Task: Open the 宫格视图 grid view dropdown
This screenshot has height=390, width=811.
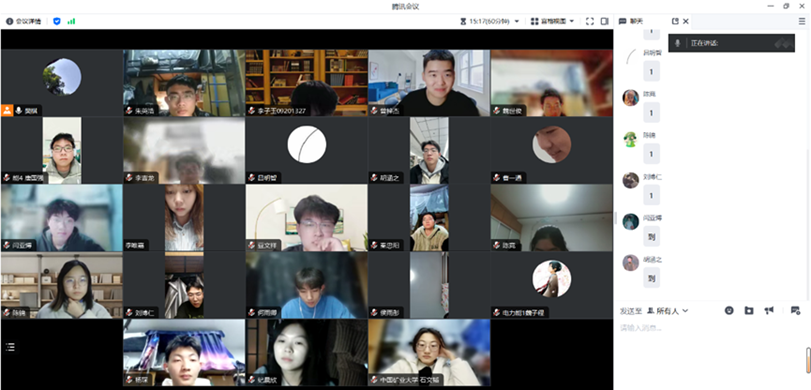Action: (x=552, y=21)
